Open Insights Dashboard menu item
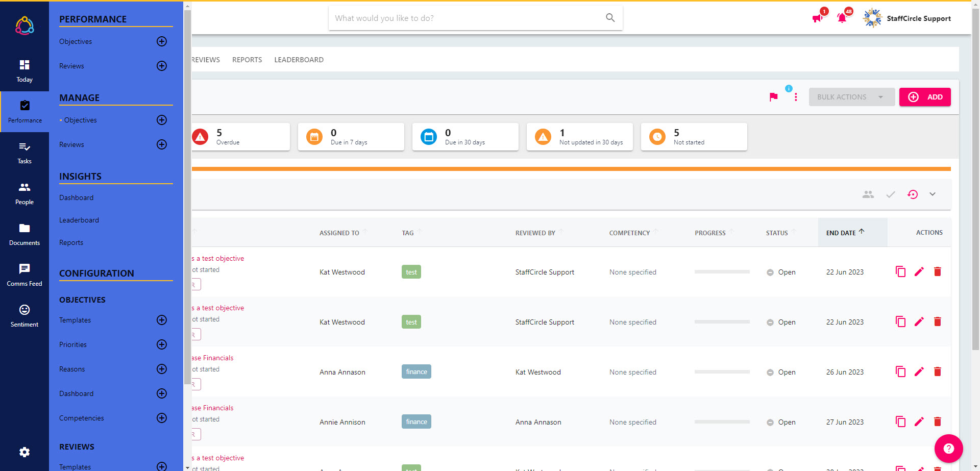Image resolution: width=980 pixels, height=471 pixels. [76, 197]
